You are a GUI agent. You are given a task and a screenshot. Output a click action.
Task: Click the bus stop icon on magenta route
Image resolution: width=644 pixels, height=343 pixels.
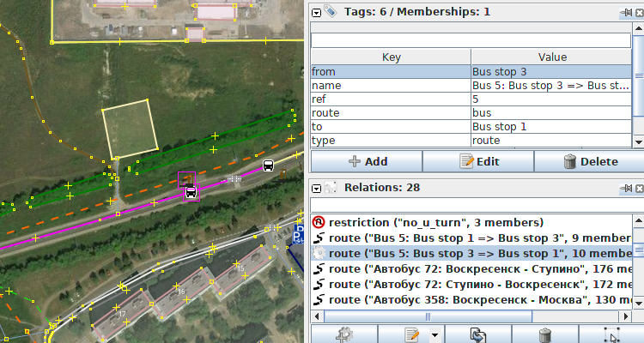[191, 193]
